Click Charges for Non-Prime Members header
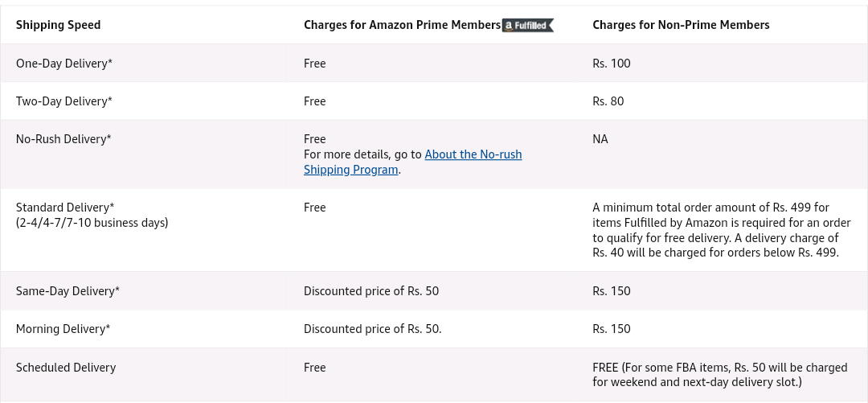The width and height of the screenshot is (868, 403). 681,25
